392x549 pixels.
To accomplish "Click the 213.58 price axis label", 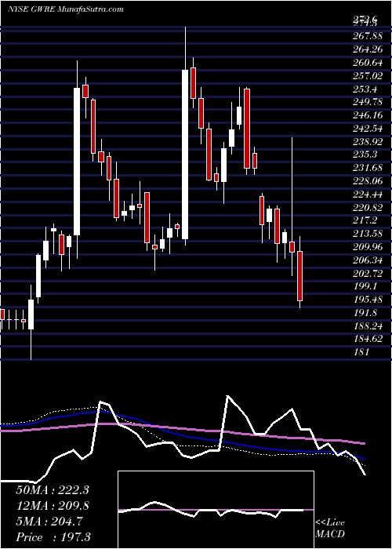I will coord(369,234).
